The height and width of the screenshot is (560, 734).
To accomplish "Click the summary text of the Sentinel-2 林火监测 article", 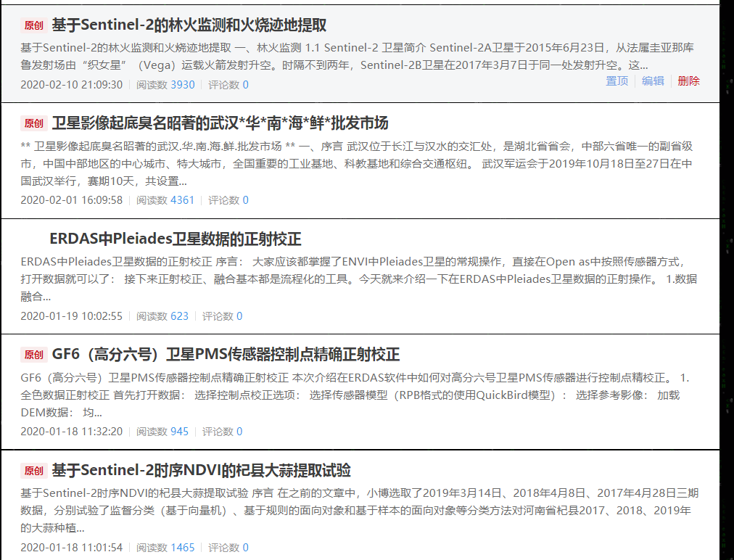I will (357, 56).
